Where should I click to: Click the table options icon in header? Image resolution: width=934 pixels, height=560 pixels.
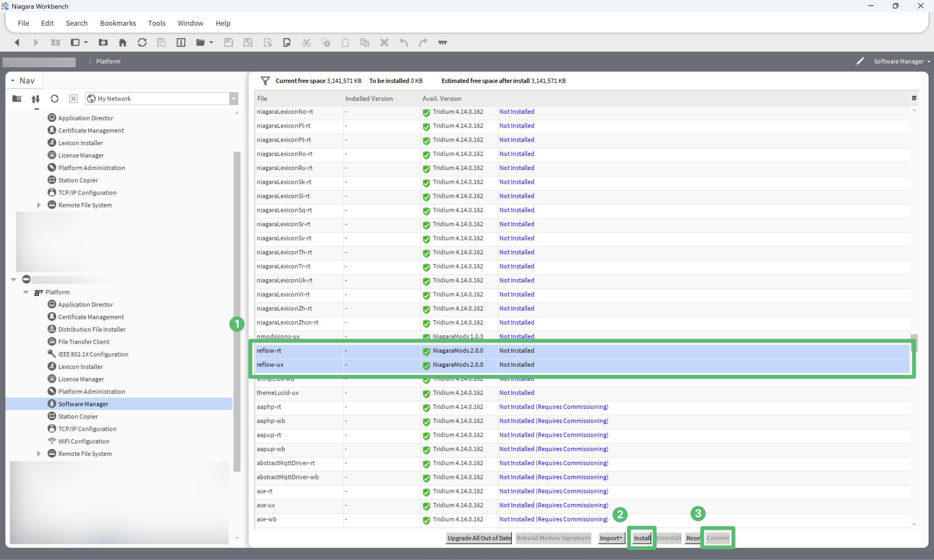pos(914,98)
